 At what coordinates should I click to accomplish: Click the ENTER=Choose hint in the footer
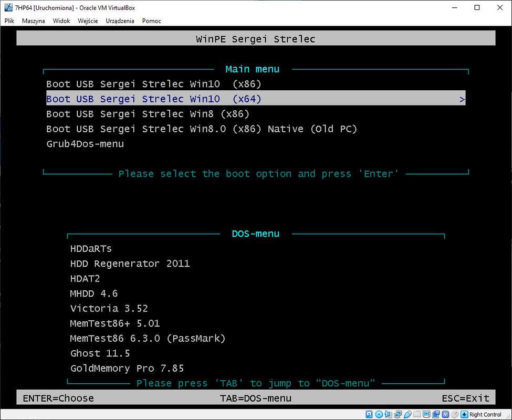58,398
